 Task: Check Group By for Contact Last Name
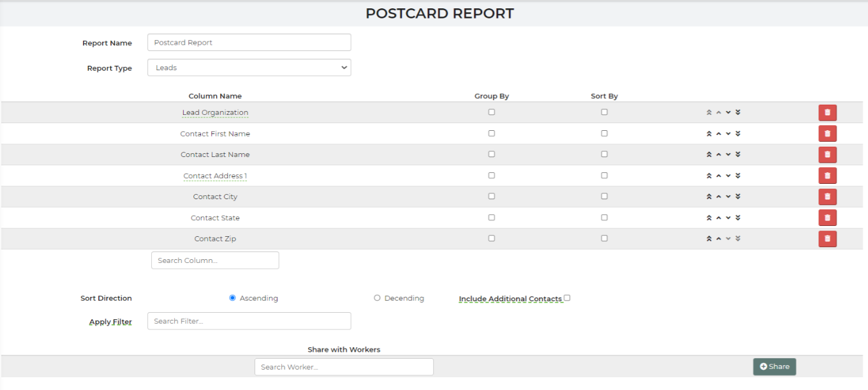click(491, 154)
